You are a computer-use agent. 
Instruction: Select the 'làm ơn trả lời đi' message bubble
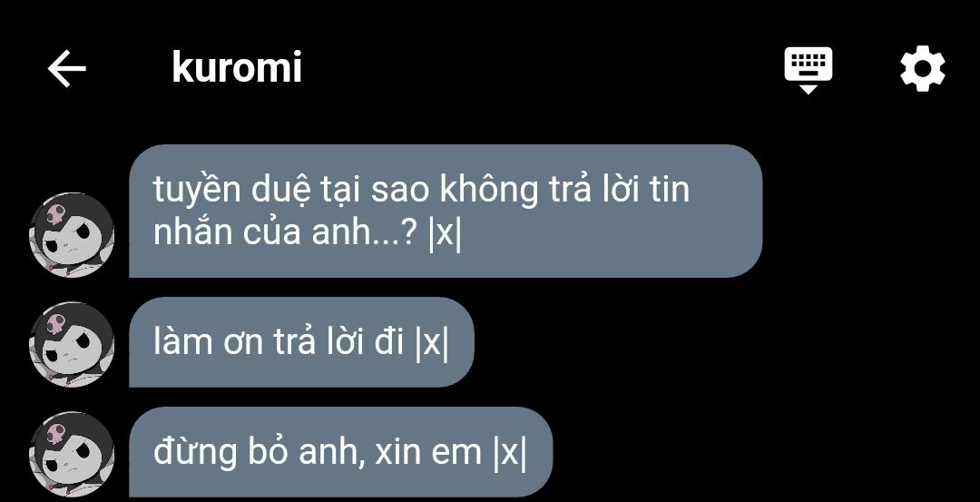[301, 342]
